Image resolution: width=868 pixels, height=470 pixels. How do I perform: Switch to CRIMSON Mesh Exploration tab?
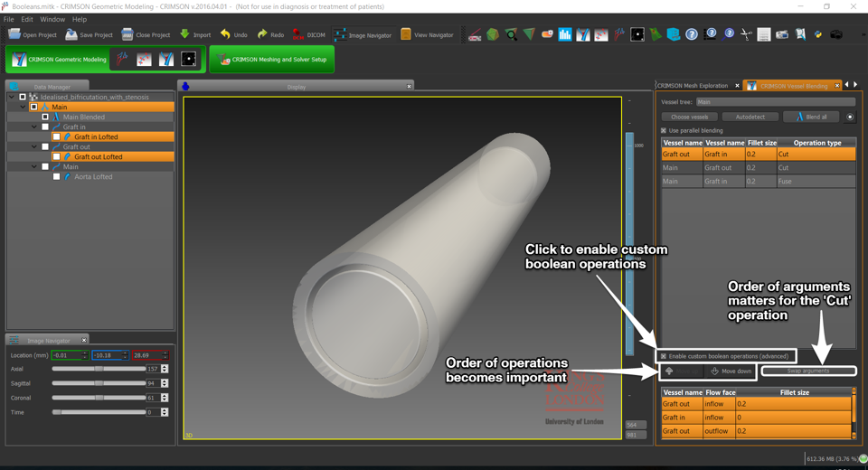pos(693,86)
